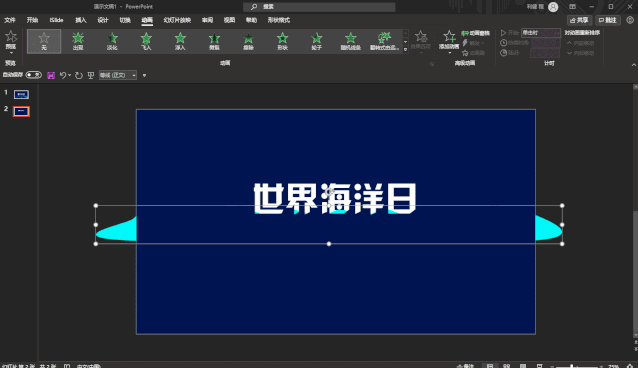Click the Undo arrow icon
638x368 pixels.
tap(63, 75)
